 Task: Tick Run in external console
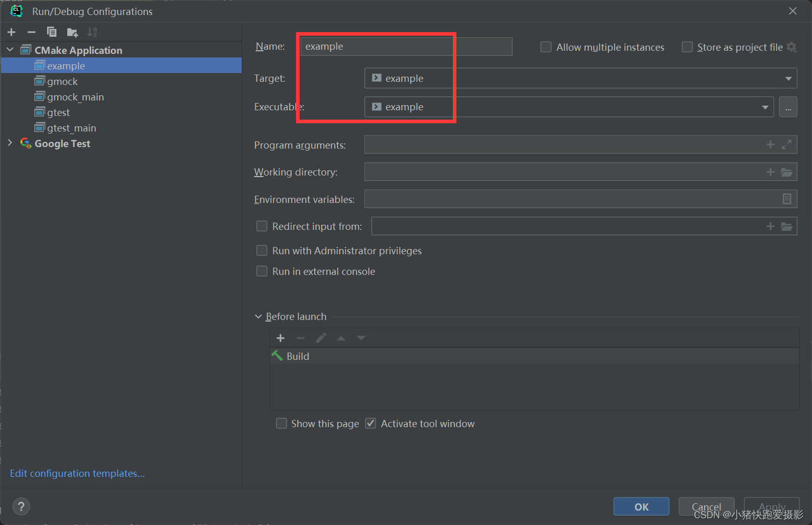tap(262, 271)
